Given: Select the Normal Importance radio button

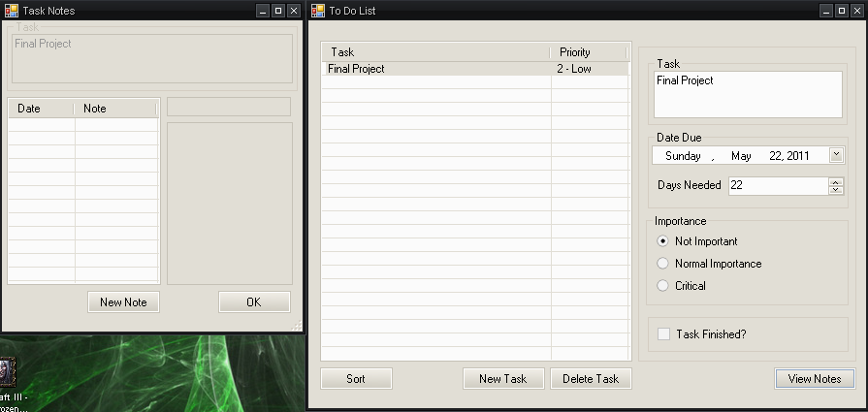Looking at the screenshot, I should (x=662, y=264).
